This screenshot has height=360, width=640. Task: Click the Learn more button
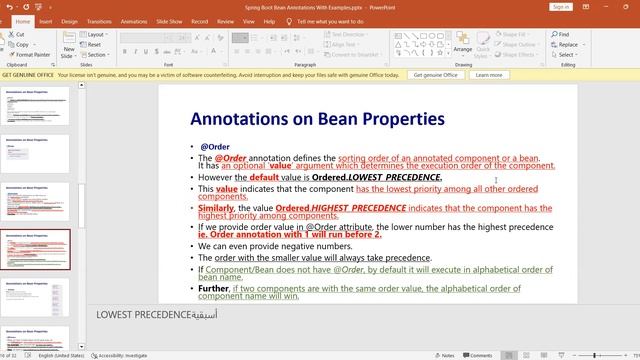tap(489, 75)
